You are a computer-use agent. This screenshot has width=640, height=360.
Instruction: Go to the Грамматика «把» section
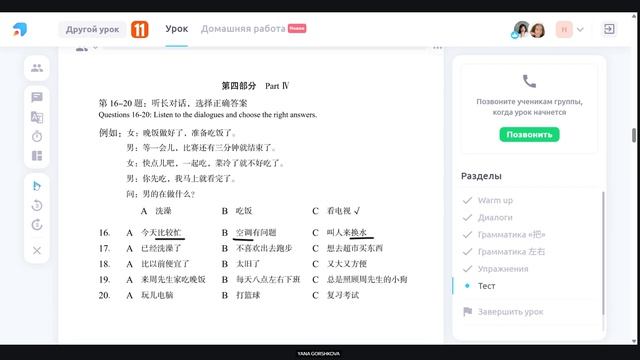click(x=511, y=235)
